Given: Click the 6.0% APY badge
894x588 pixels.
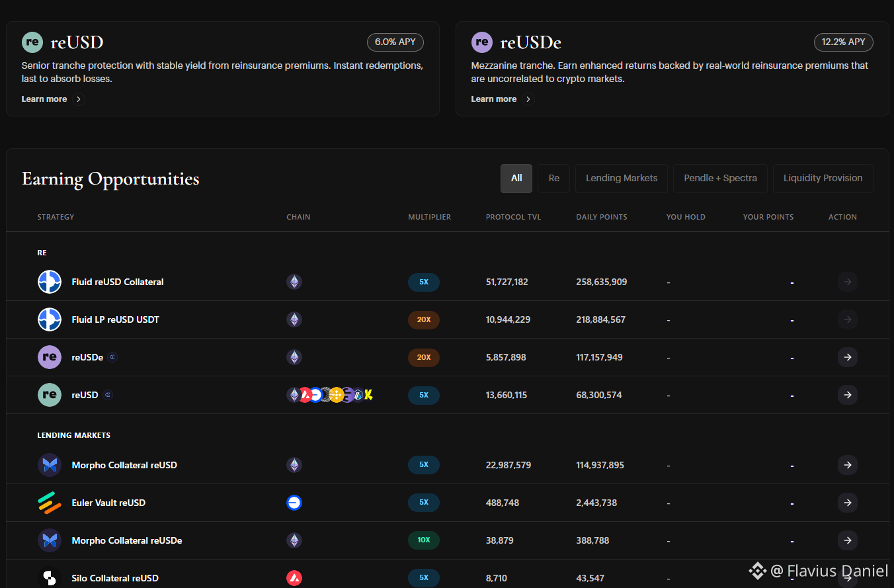Looking at the screenshot, I should [395, 42].
